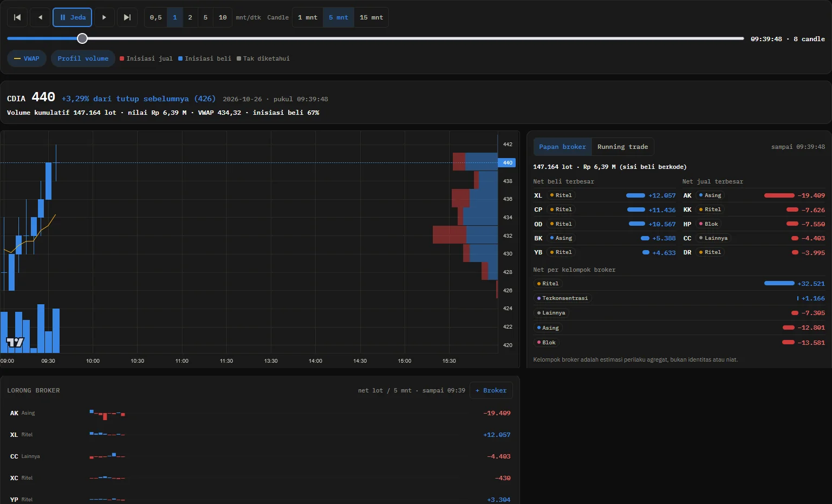This screenshot has width=832, height=504.
Task: Toggle the Profil volume overlay
Action: click(x=83, y=58)
